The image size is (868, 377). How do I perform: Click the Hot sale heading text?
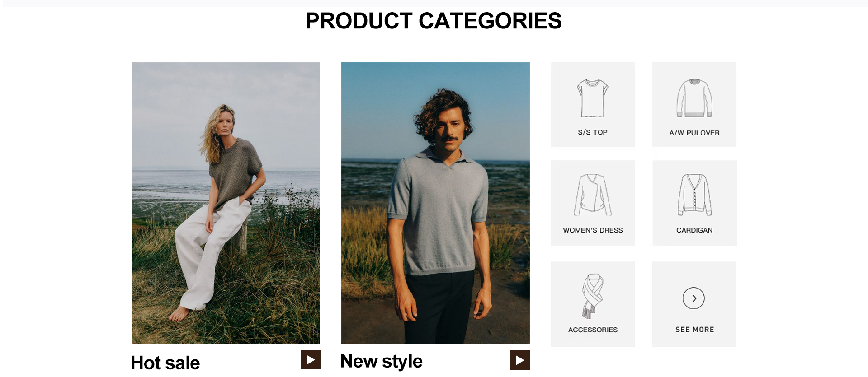tap(165, 363)
